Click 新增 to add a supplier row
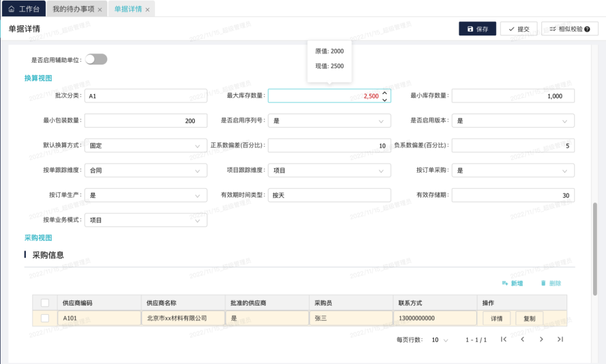606x364 pixels. click(x=512, y=284)
